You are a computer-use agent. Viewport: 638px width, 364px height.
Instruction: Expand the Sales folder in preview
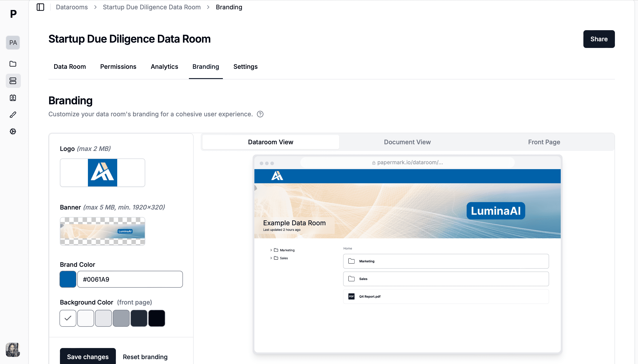(x=271, y=258)
